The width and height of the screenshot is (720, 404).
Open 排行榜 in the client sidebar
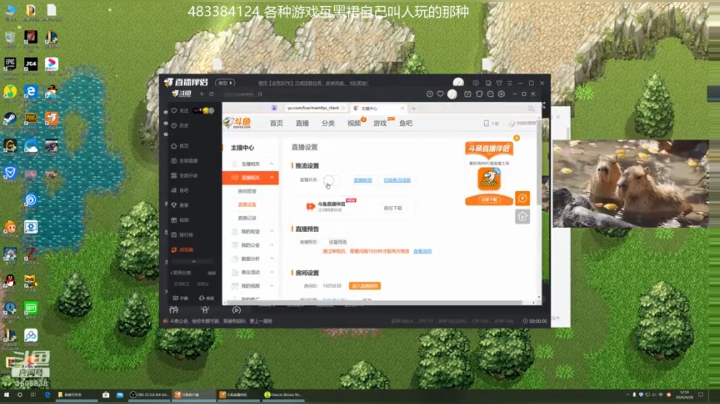[x=182, y=235]
